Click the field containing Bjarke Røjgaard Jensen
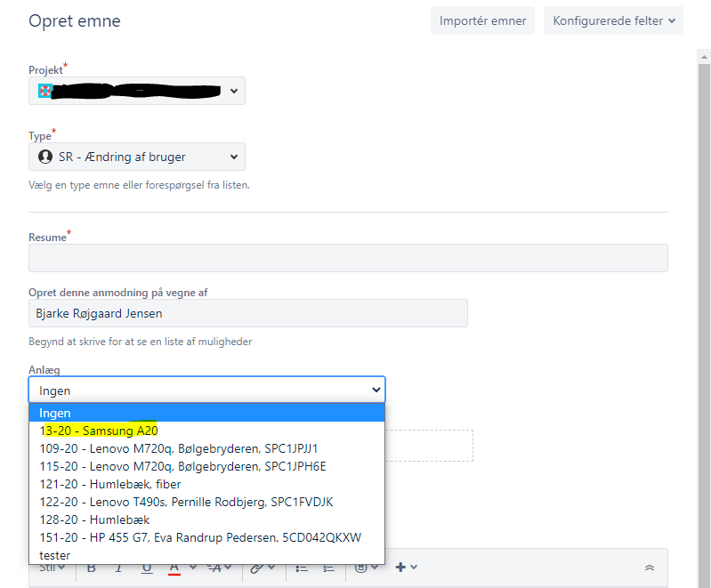711x588 pixels. point(248,313)
